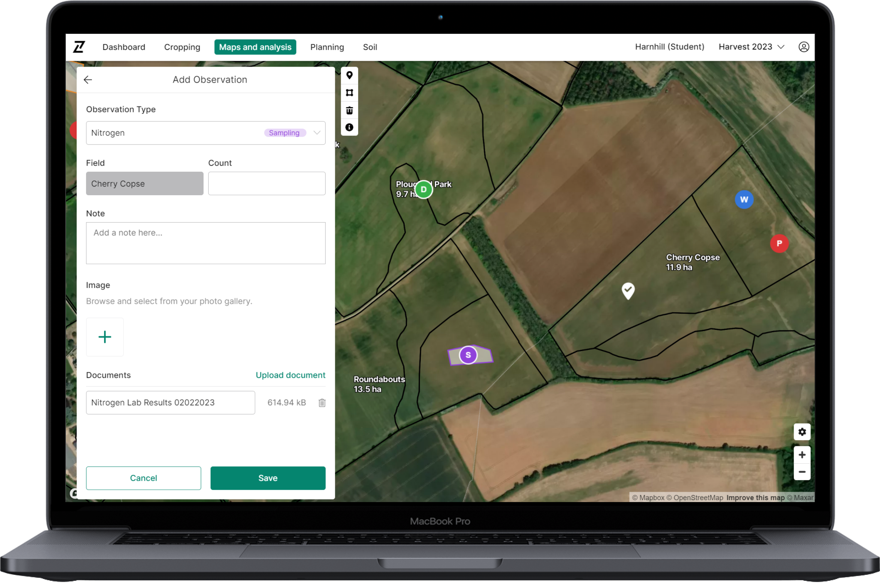
Task: Open the Planning tab
Action: point(327,47)
